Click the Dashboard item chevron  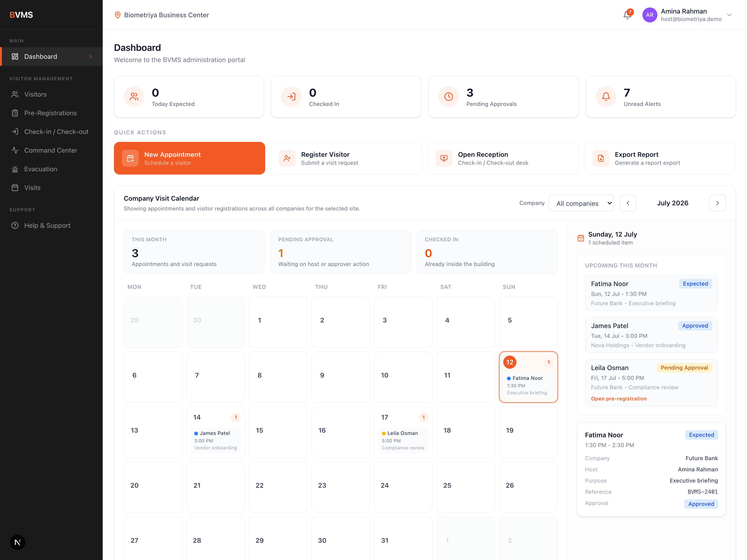(91, 57)
